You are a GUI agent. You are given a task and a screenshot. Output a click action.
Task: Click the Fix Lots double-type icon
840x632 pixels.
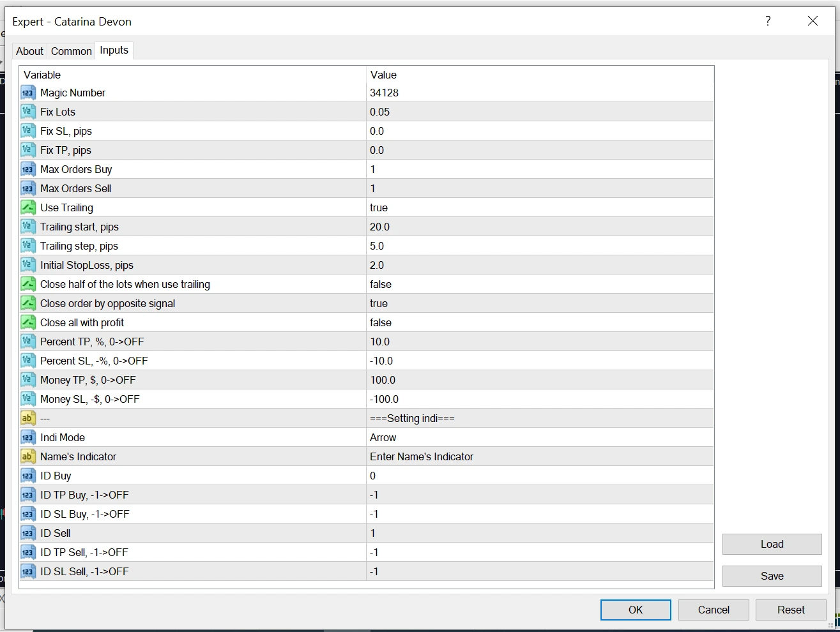pos(27,112)
